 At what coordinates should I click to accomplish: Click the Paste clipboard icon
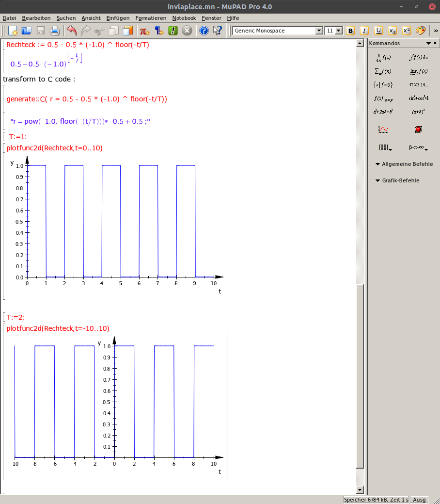click(128, 31)
